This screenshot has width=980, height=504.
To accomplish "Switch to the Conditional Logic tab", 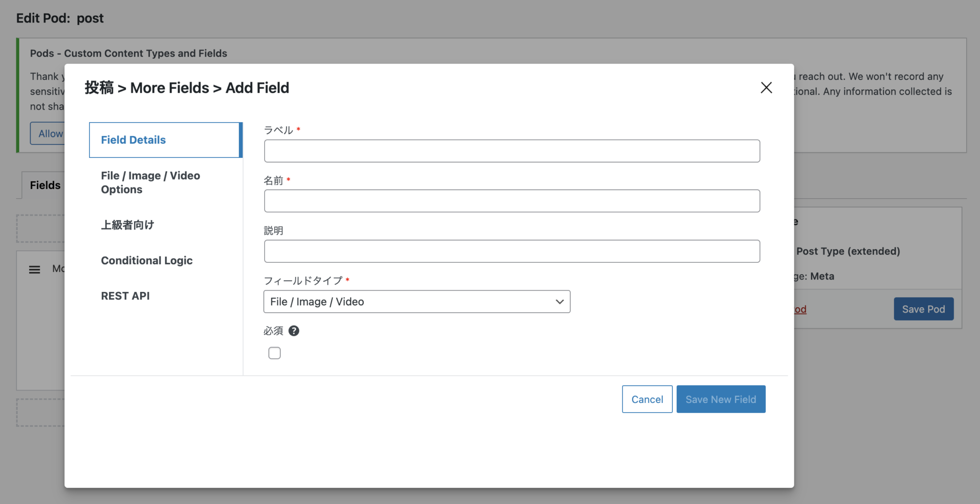I will pos(146,260).
